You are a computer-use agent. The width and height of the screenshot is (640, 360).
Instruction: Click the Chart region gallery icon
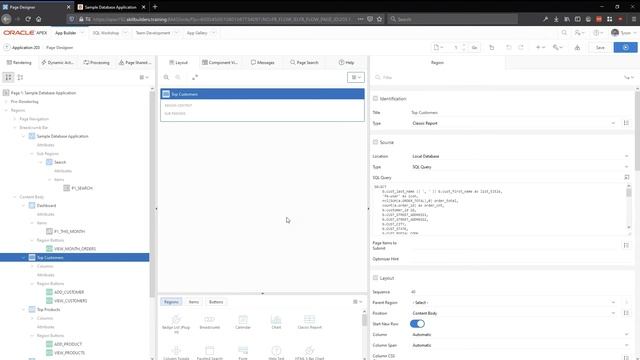pyautogui.click(x=276, y=322)
